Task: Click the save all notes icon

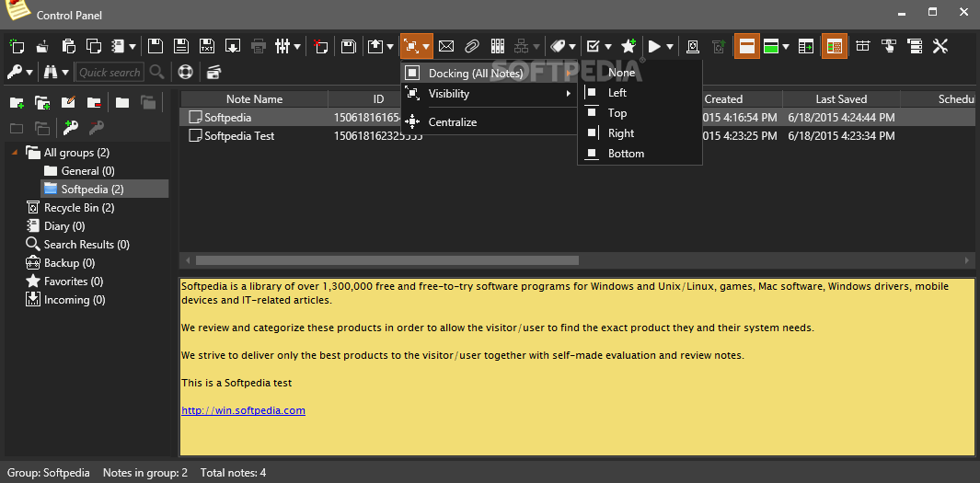Action: tap(348, 46)
